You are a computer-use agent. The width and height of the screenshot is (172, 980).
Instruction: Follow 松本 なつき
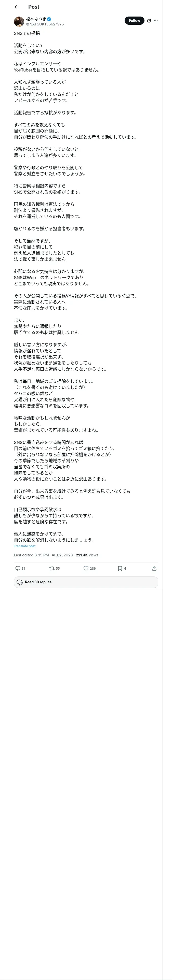[134, 21]
